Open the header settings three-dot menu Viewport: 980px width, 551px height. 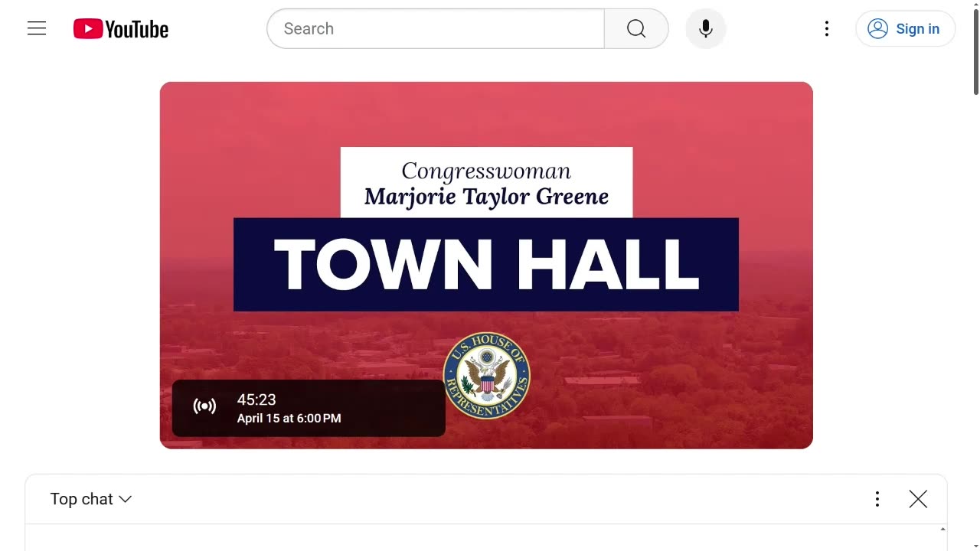[x=827, y=29]
